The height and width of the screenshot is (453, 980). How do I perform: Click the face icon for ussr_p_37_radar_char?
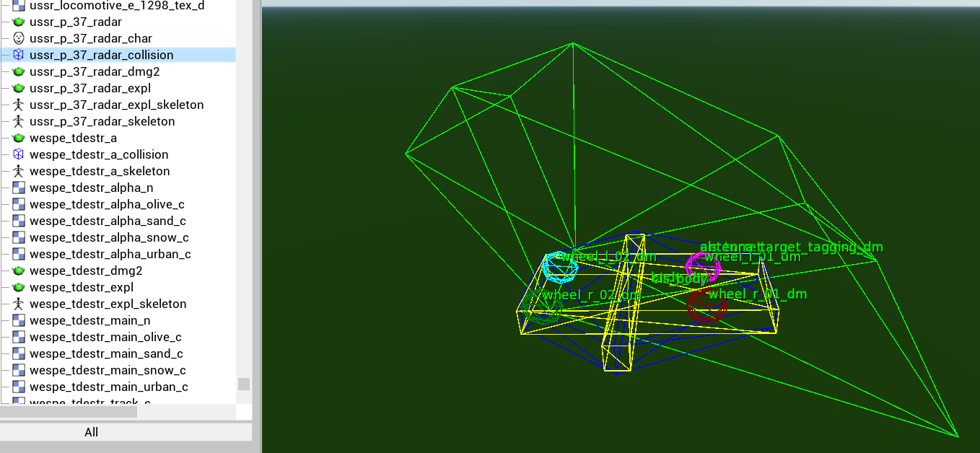[x=19, y=38]
